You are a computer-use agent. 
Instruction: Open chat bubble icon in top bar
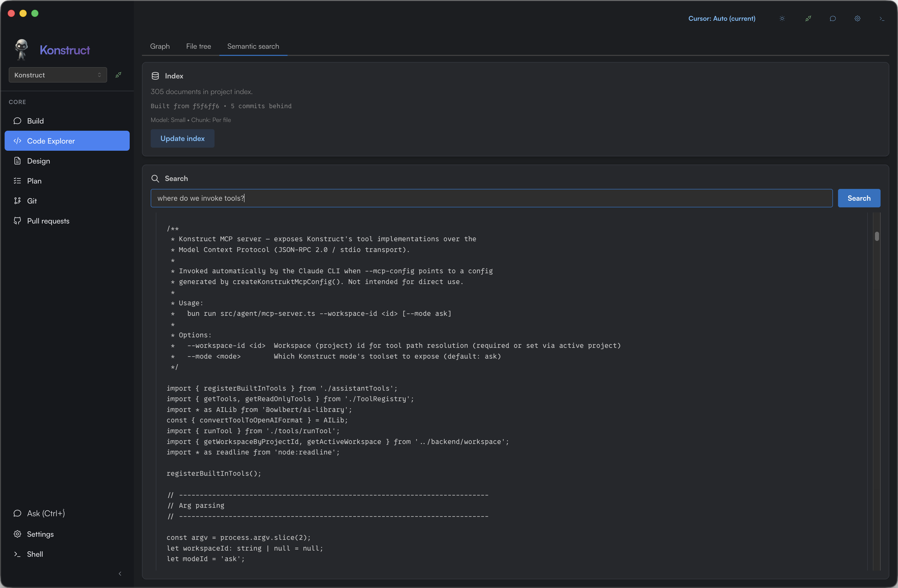click(x=833, y=18)
